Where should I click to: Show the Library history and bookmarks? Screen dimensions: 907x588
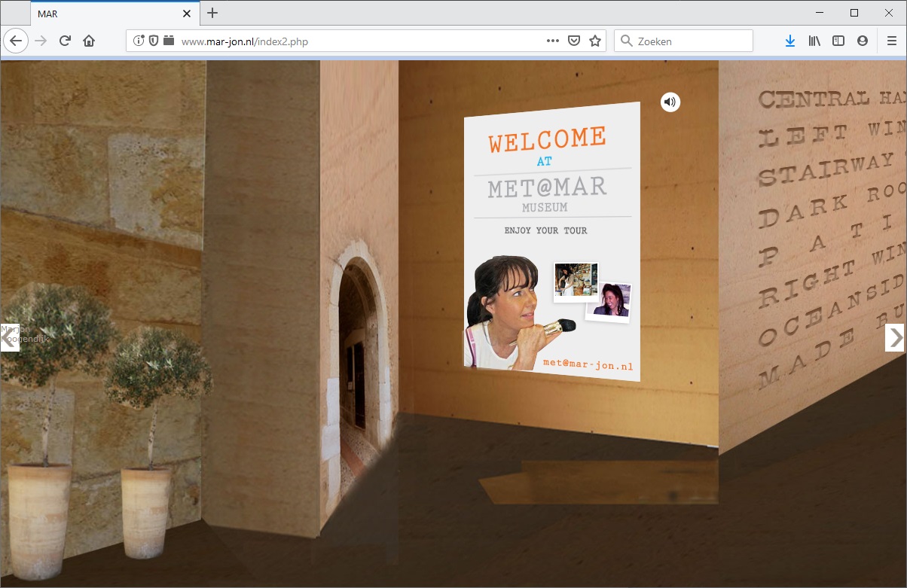pos(814,41)
